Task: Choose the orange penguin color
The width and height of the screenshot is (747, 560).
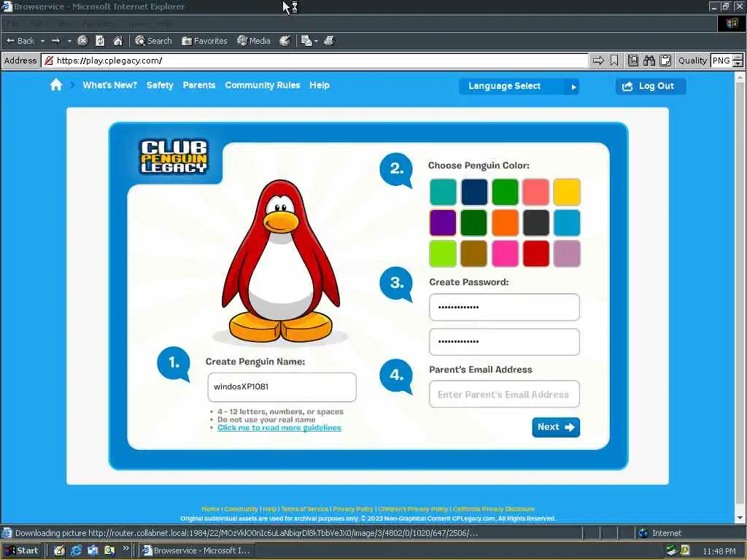Action: click(x=505, y=223)
